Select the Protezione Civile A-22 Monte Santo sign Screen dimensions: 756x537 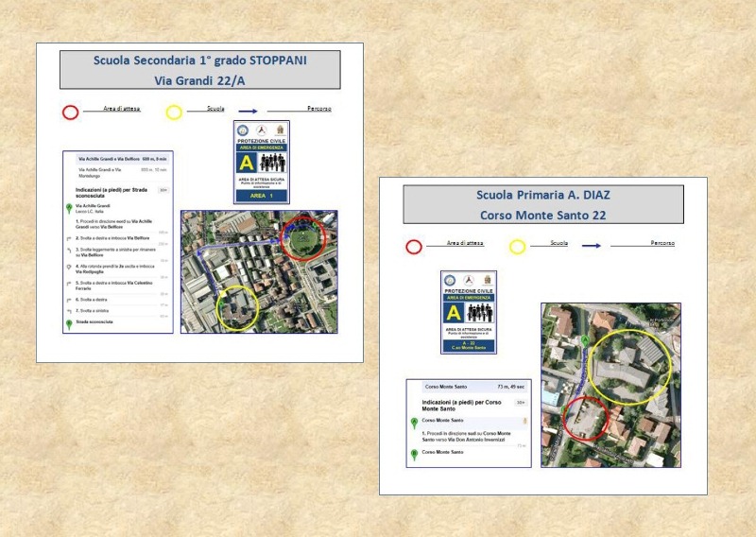[468, 312]
